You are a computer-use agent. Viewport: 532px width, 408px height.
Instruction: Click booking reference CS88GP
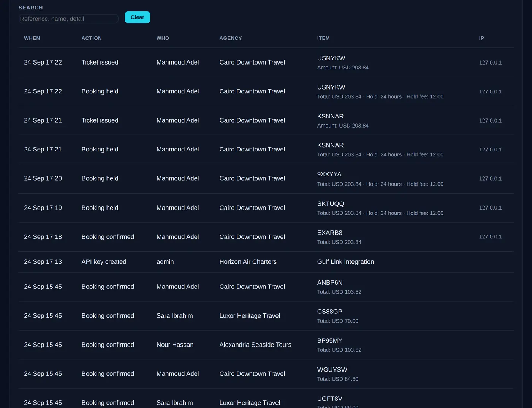click(x=329, y=312)
